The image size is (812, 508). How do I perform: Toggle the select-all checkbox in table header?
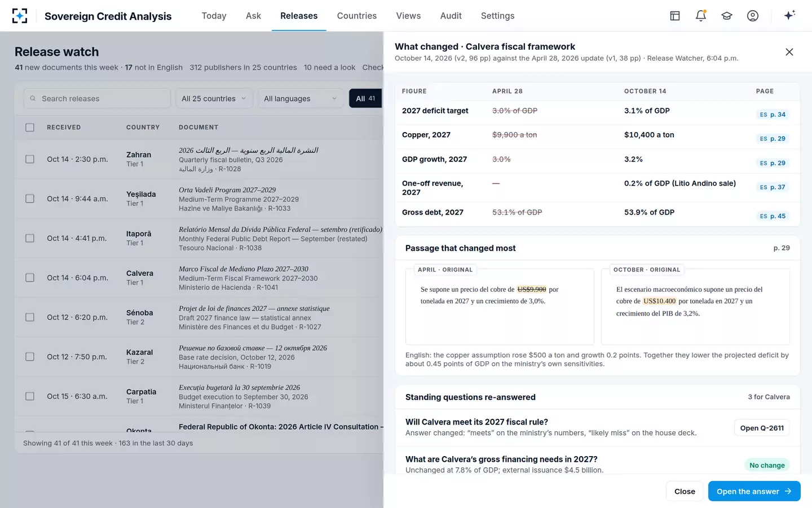[30, 128]
